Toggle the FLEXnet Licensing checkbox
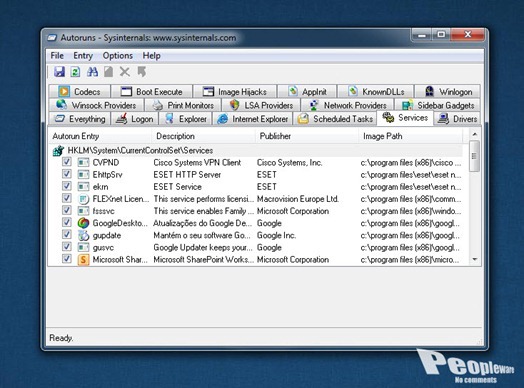The height and width of the screenshot is (388, 524). 67,198
